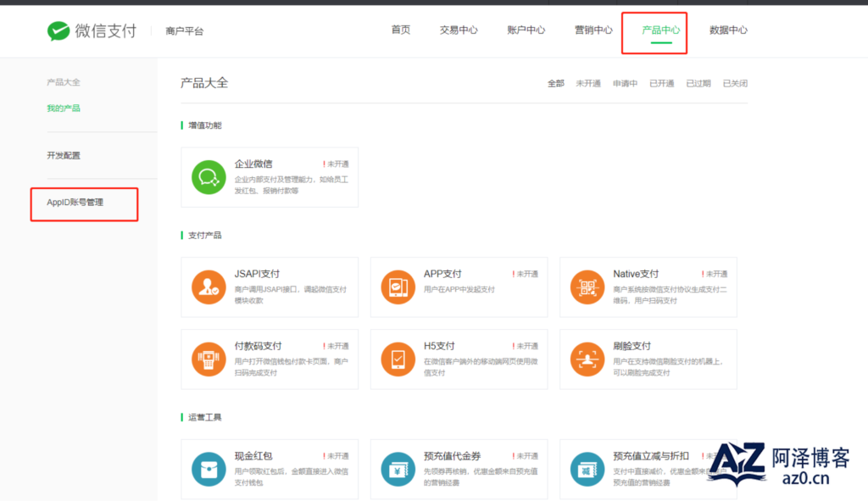This screenshot has width=868, height=501.
Task: Select the 预充值代金券 product title
Action: point(453,456)
